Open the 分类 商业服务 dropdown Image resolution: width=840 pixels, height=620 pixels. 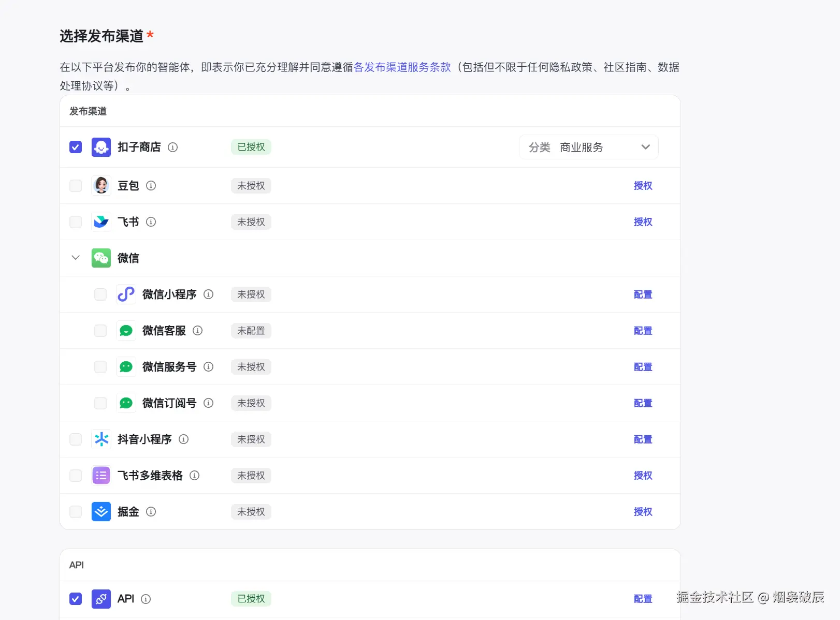[x=589, y=147]
